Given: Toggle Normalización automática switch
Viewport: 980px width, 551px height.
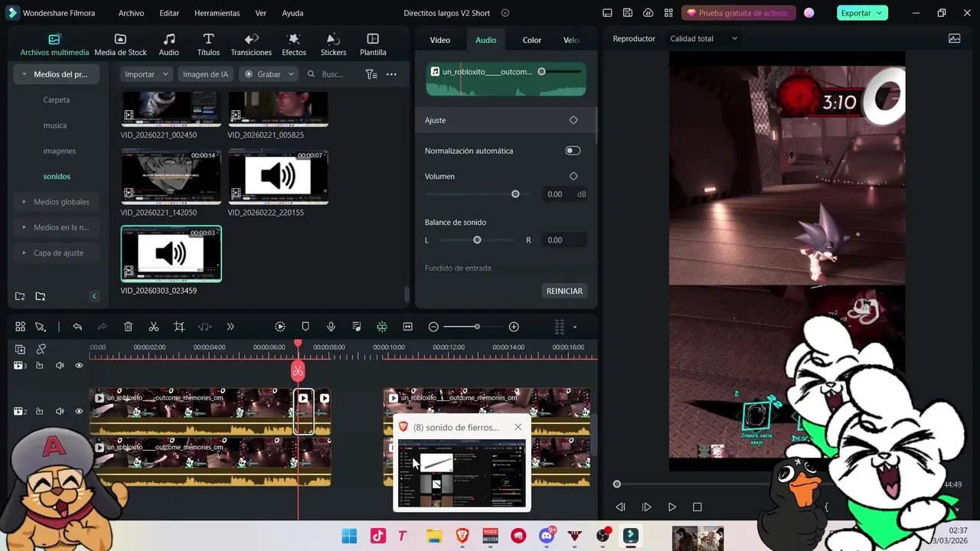Looking at the screenshot, I should [x=573, y=151].
